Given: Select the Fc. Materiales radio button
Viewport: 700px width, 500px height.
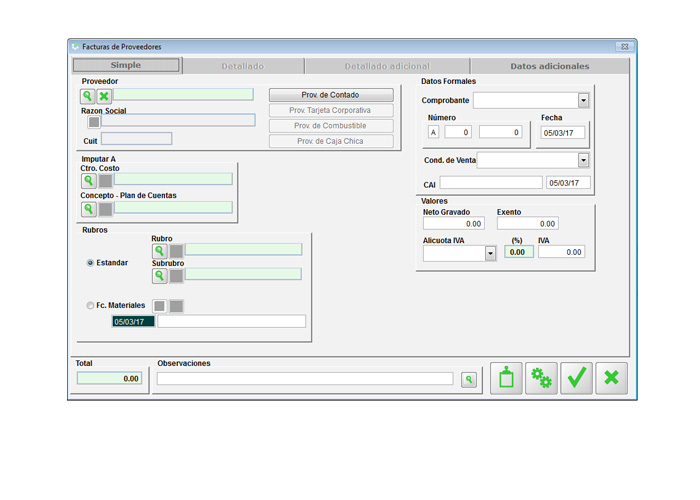Looking at the screenshot, I should click(91, 305).
